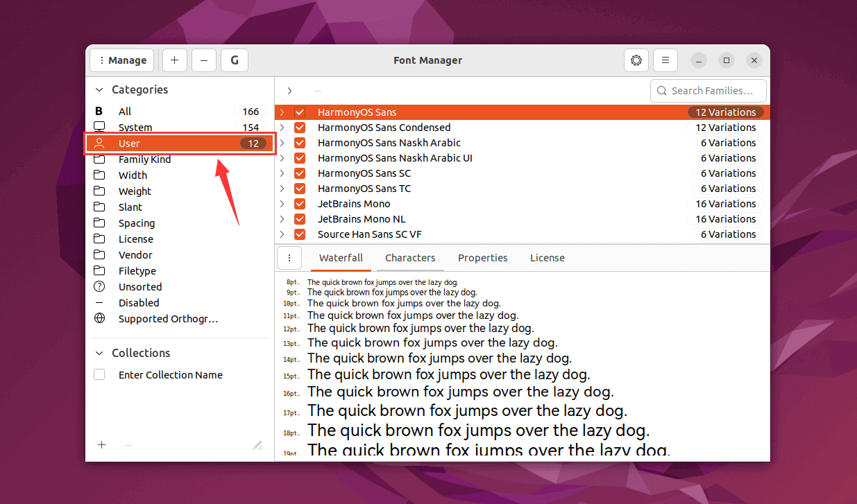Switch to the Characters tab
The image size is (857, 504).
click(410, 258)
